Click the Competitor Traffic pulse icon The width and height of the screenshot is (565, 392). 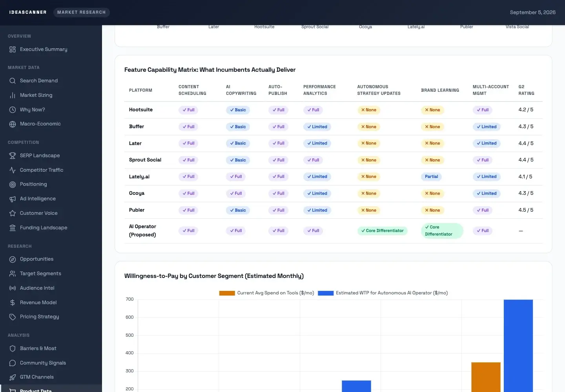[13, 170]
